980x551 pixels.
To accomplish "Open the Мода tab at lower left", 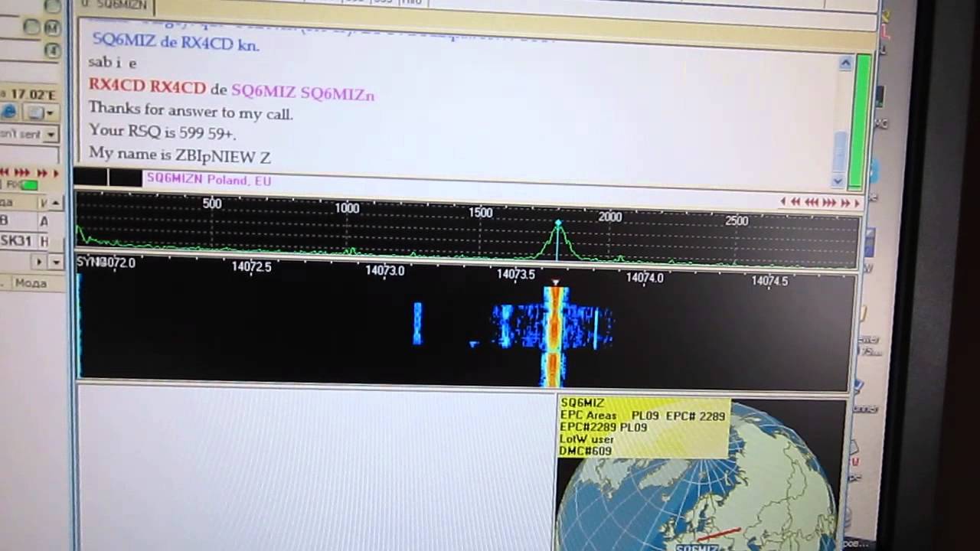I will click(x=31, y=283).
